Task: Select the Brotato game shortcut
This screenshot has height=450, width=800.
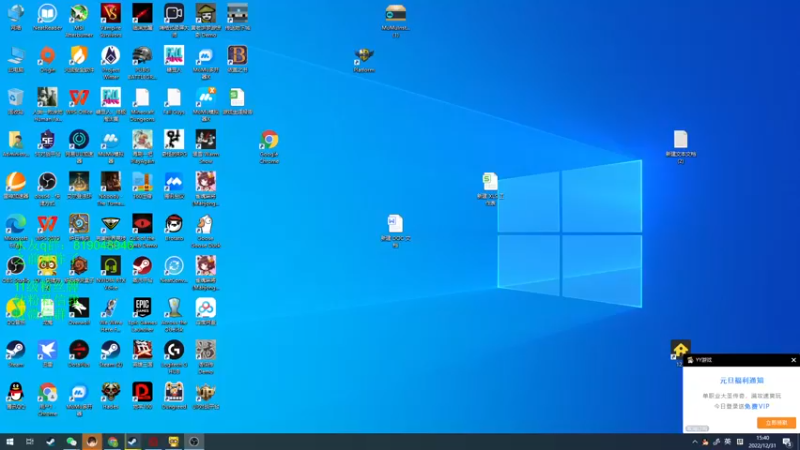Action: [x=174, y=228]
